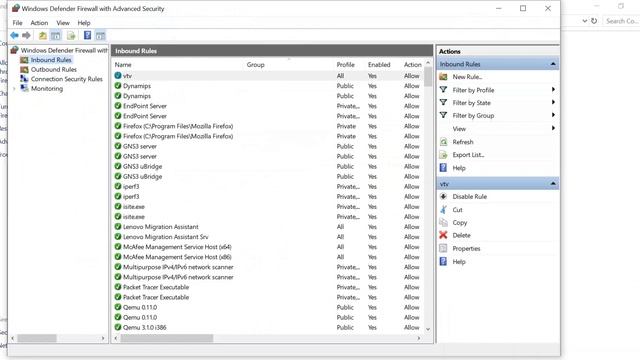Open Filter by Profile submenu arrow
The height and width of the screenshot is (360, 640).
coord(553,90)
